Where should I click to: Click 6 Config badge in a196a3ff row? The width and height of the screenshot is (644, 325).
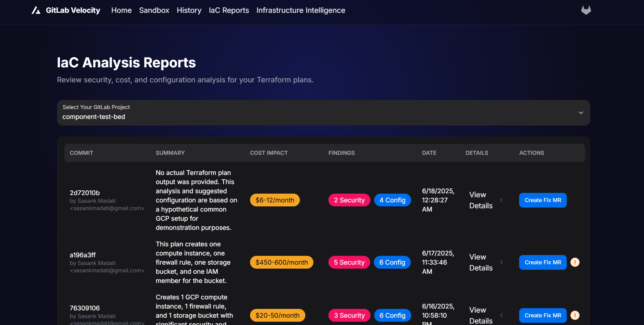tap(392, 262)
